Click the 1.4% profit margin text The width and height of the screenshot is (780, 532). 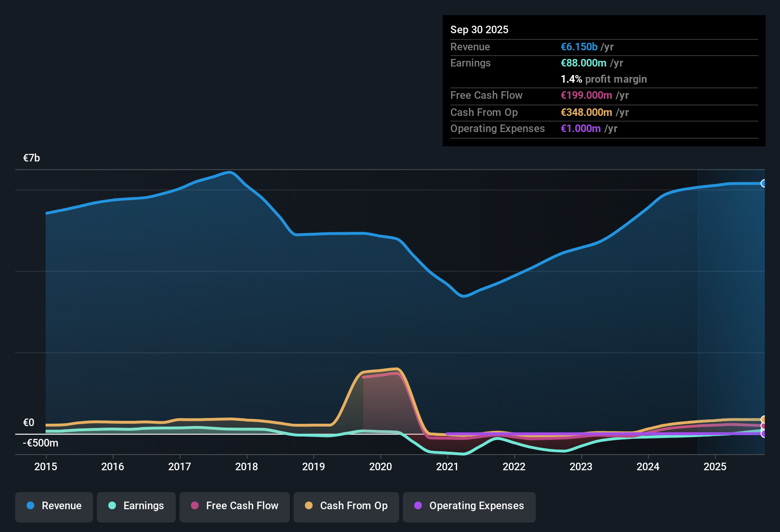tap(604, 79)
